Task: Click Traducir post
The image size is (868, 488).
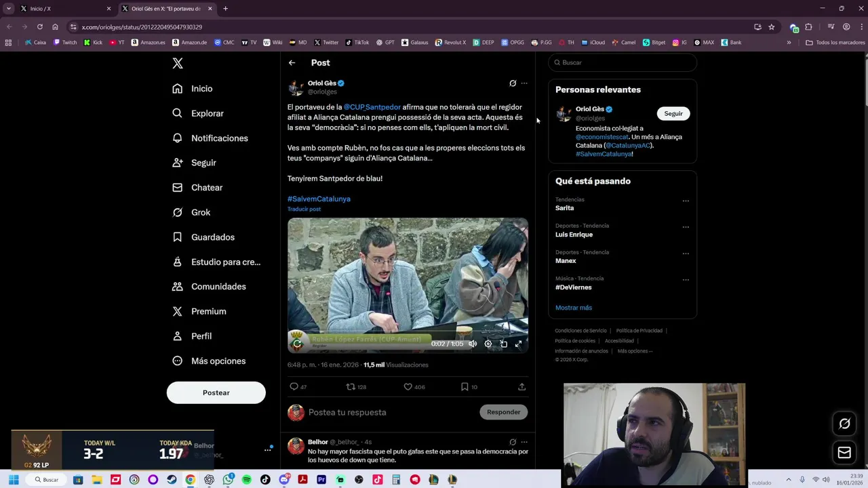Action: (x=304, y=209)
